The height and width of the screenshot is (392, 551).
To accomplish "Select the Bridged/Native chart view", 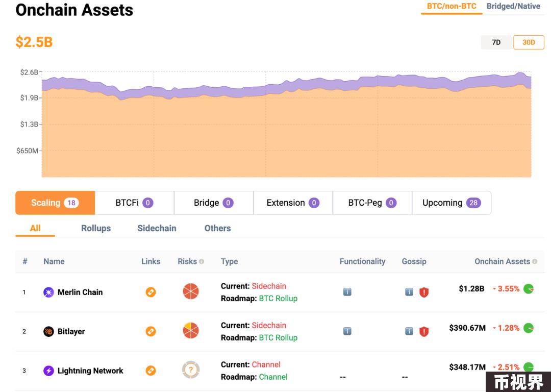I will [513, 6].
